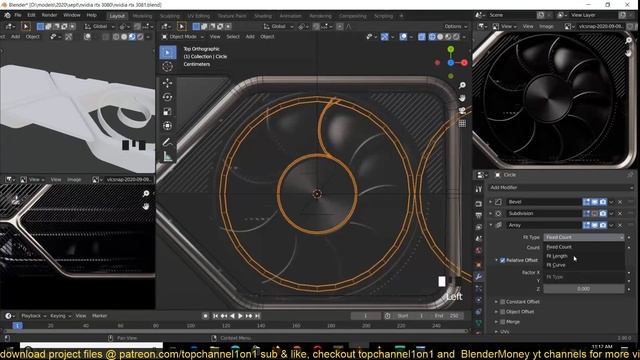Viewport: 640px width, 360px height.
Task: Toggle Relative Offset checkbox
Action: pos(502,260)
